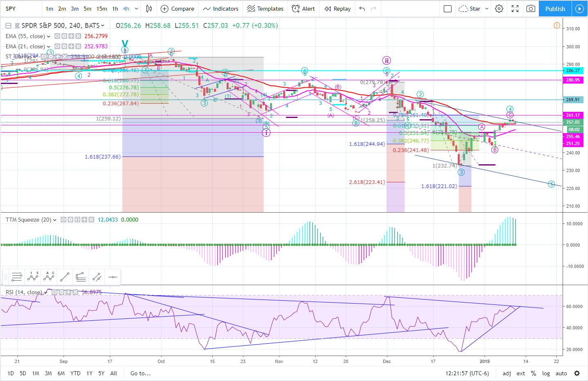588x381 pixels.
Task: Set date range to YTD
Action: pos(75,373)
